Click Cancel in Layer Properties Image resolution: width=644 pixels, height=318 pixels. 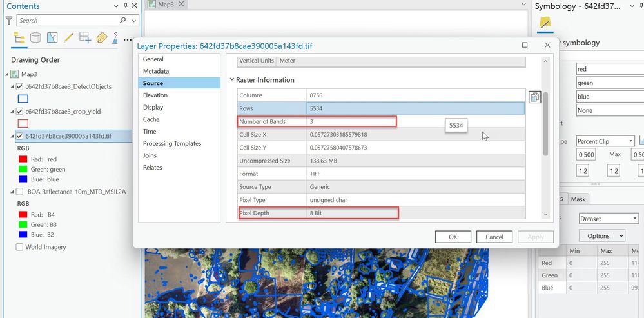[494, 237]
